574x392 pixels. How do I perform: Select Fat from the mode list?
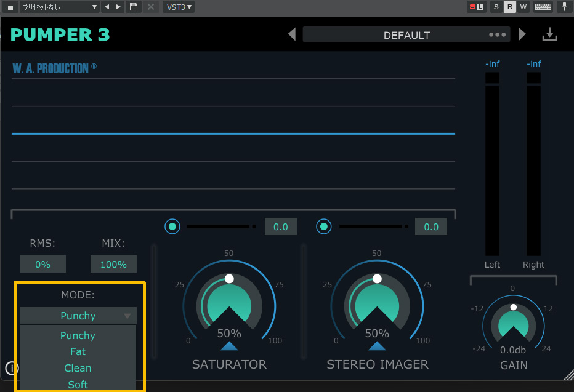(x=78, y=351)
